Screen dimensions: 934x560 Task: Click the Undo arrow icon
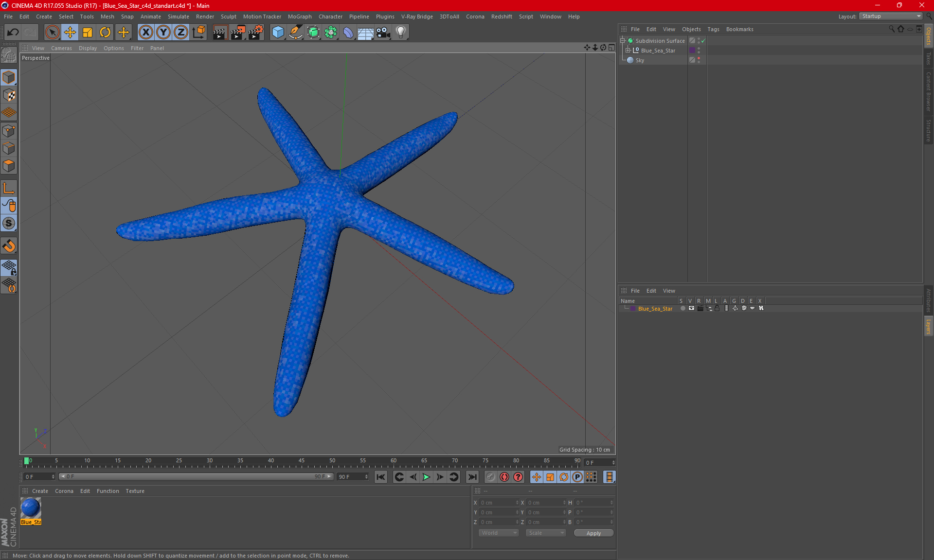13,33
